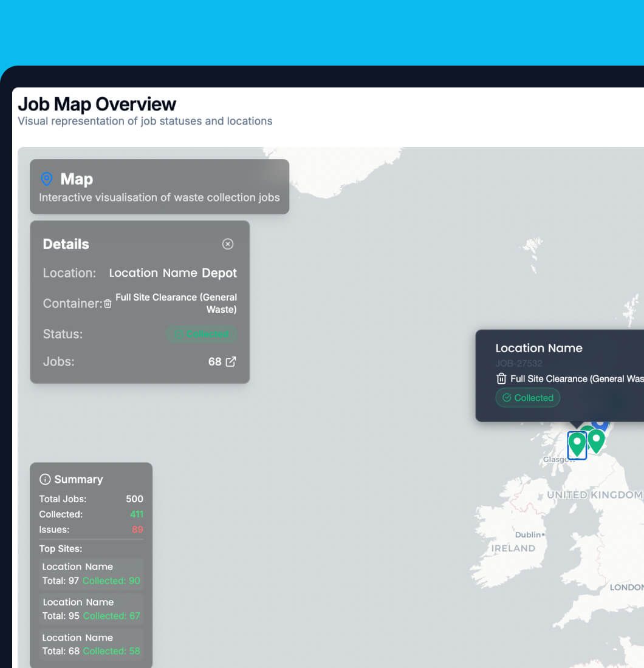Screen dimensions: 644x668
Task: Click 'Collected: 58' text
Action: pyautogui.click(x=111, y=652)
